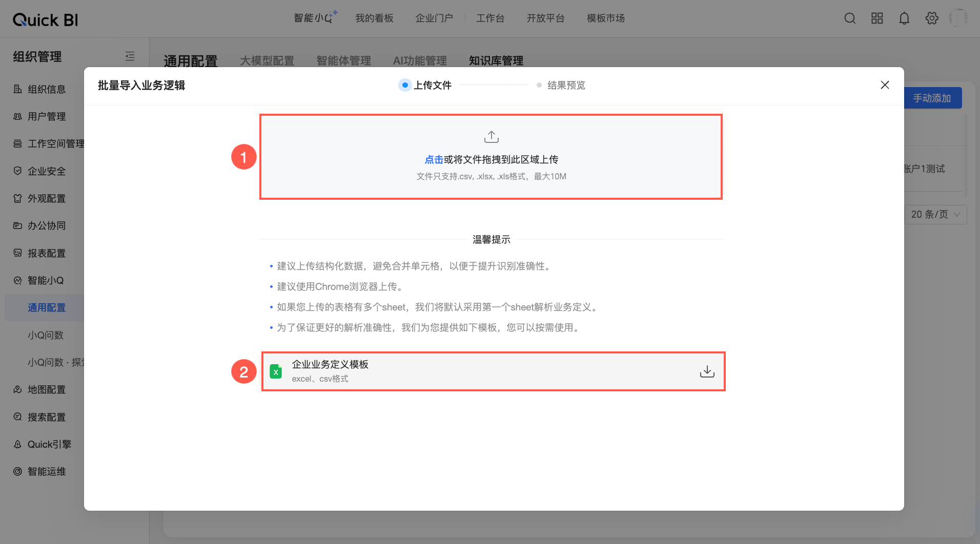Click the 企业业务定义模板 file name
Viewport: 980px width, 544px height.
click(x=330, y=364)
